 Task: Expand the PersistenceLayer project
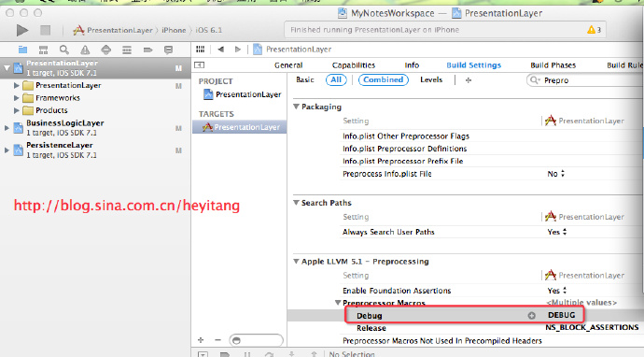pyautogui.click(x=7, y=150)
